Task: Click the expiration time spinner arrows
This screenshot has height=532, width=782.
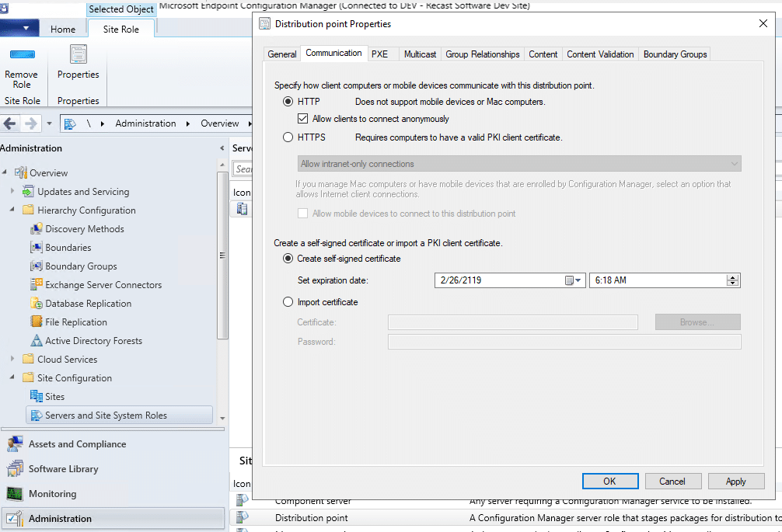Action: [x=732, y=280]
